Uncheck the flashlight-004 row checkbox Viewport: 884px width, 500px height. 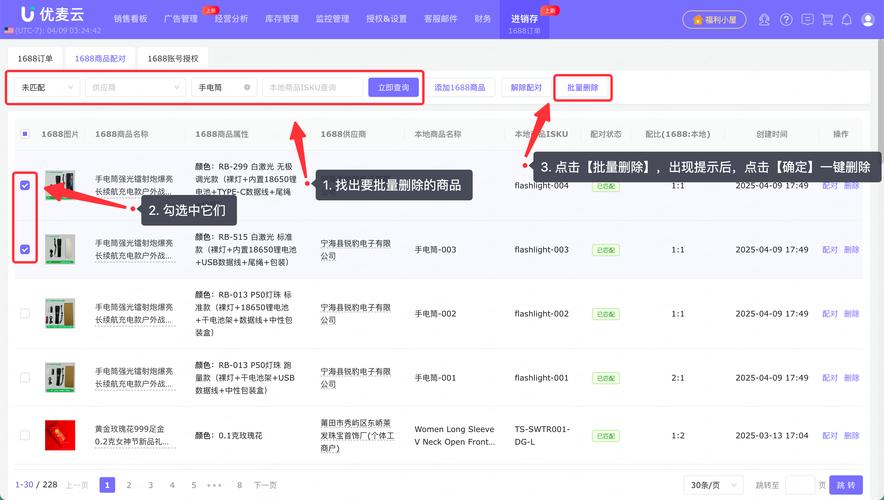point(25,185)
